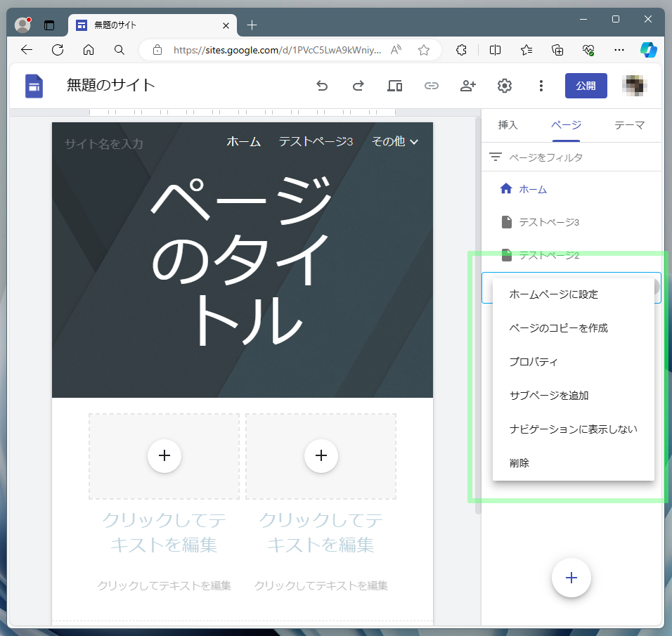
Task: Select 削除 menu item
Action: pyautogui.click(x=574, y=463)
